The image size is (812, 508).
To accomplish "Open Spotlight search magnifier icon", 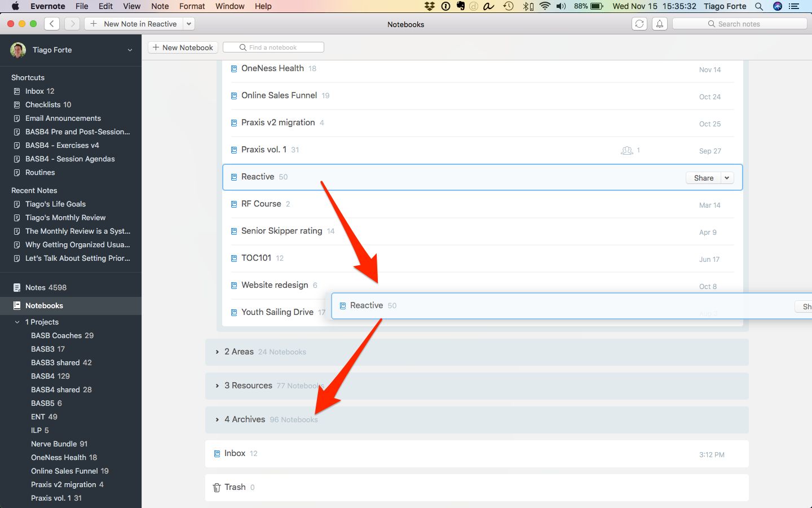I will point(759,6).
